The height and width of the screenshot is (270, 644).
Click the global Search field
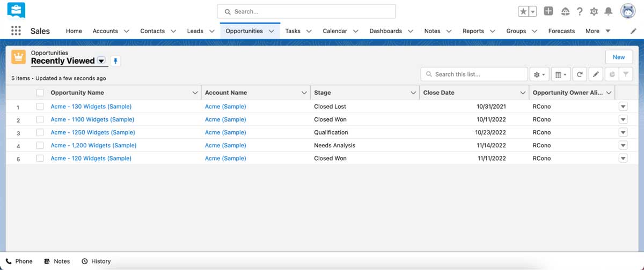coord(306,11)
